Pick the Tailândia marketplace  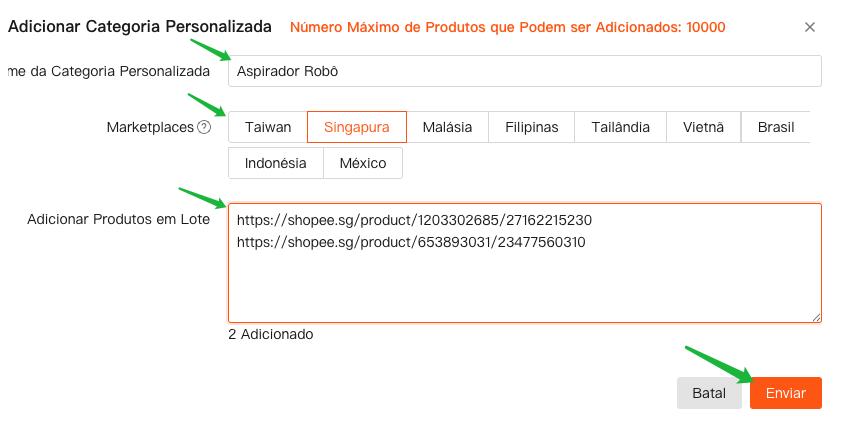point(619,127)
